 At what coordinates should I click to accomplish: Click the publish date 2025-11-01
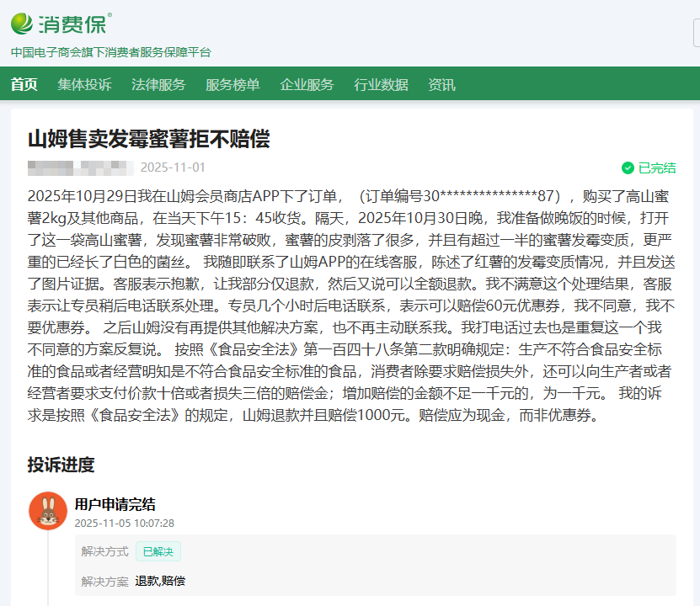[173, 167]
